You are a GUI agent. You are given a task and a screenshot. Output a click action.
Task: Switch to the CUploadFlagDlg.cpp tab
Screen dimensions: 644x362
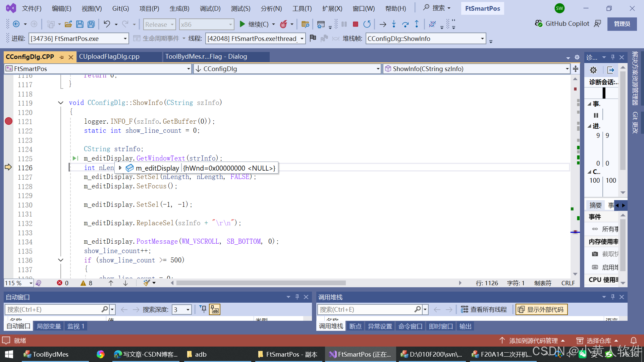click(x=109, y=57)
